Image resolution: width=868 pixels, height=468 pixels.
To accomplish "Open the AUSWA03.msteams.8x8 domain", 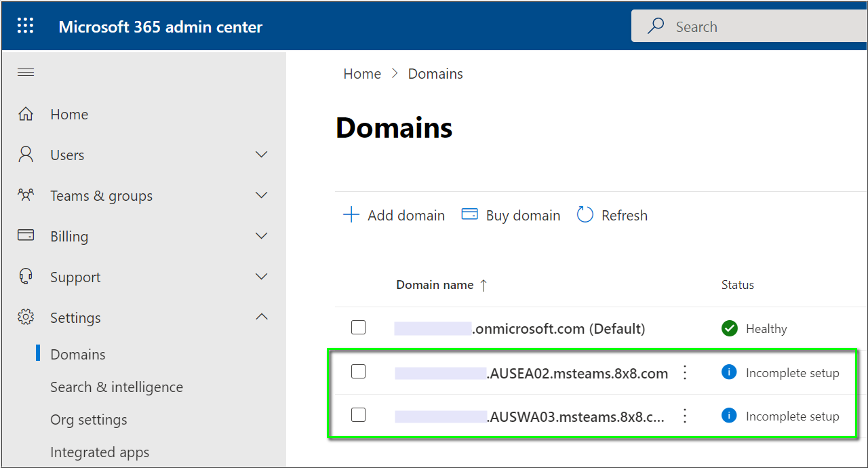I will pos(530,416).
